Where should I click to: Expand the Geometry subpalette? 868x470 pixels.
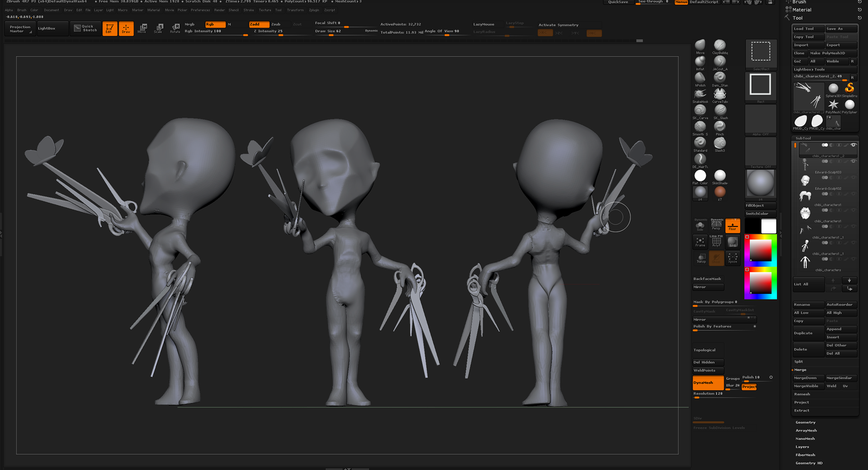tap(806, 423)
